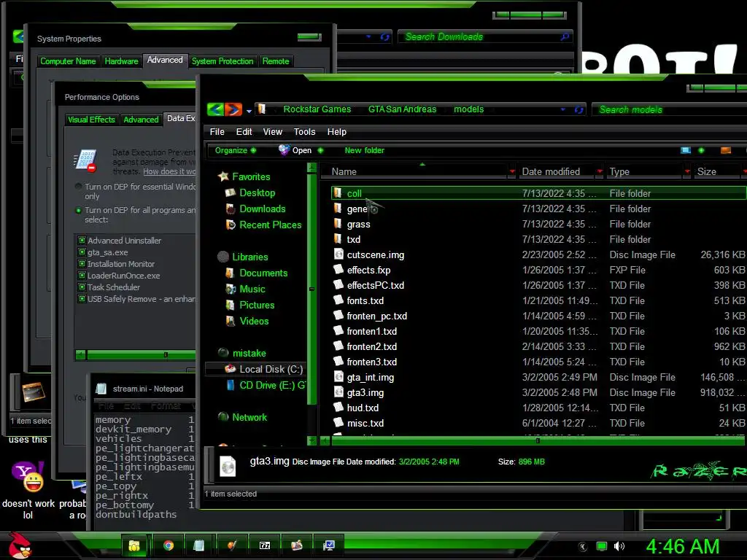Viewport: 747px width, 560px height.
Task: Open the address bar history dropdown in models window
Action: click(x=563, y=109)
